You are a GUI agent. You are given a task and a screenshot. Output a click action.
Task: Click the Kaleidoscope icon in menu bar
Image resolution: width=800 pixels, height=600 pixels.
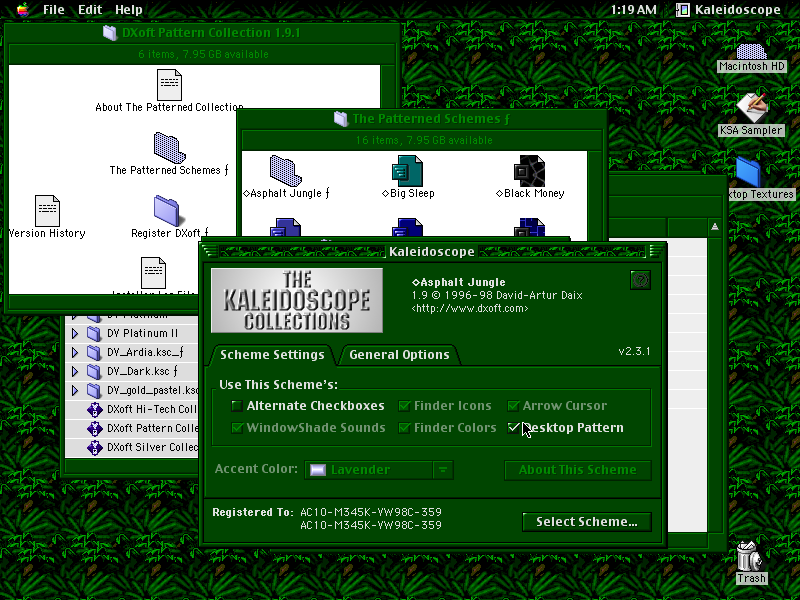point(683,10)
